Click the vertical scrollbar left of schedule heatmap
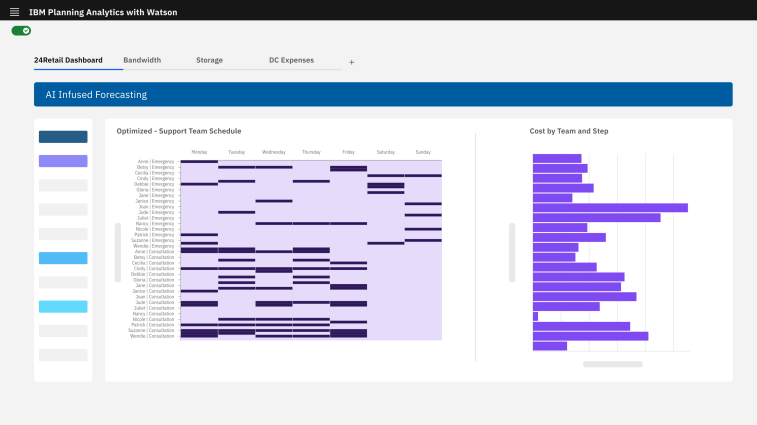This screenshot has width=757, height=425. [118, 252]
